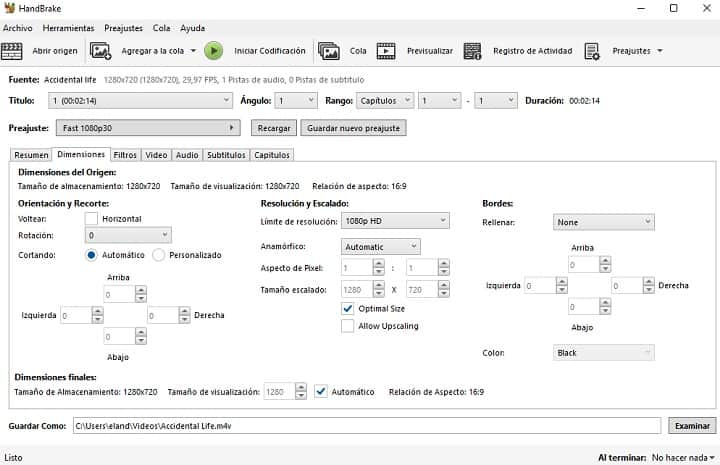The height and width of the screenshot is (465, 720).
Task: Open the Rango Capítulos dropdown
Action: 385,101
